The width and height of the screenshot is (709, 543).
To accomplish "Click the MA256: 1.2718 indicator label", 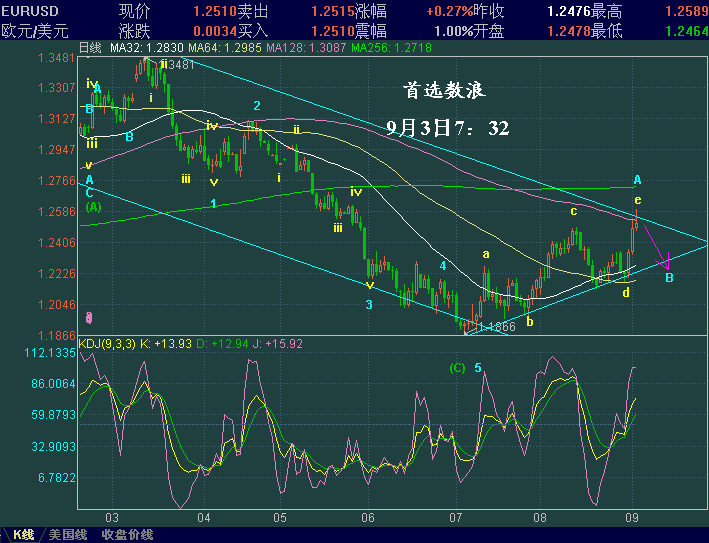I will tap(392, 48).
